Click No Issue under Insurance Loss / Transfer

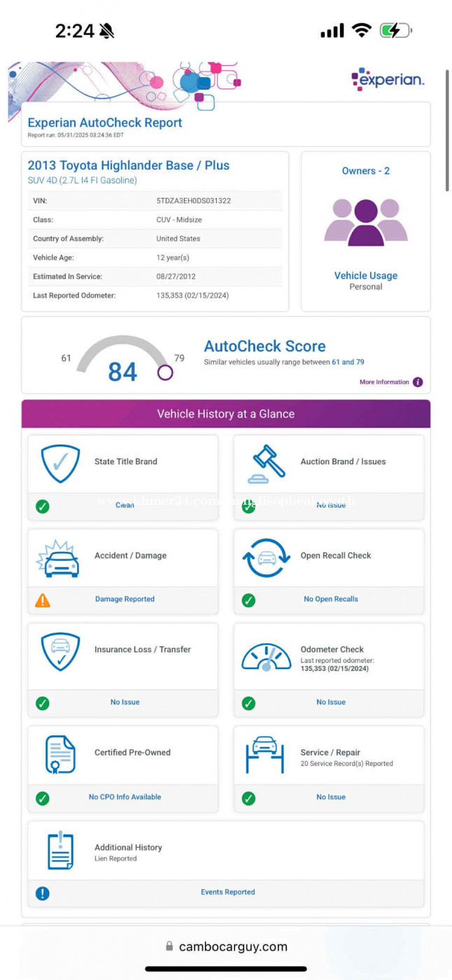click(125, 702)
